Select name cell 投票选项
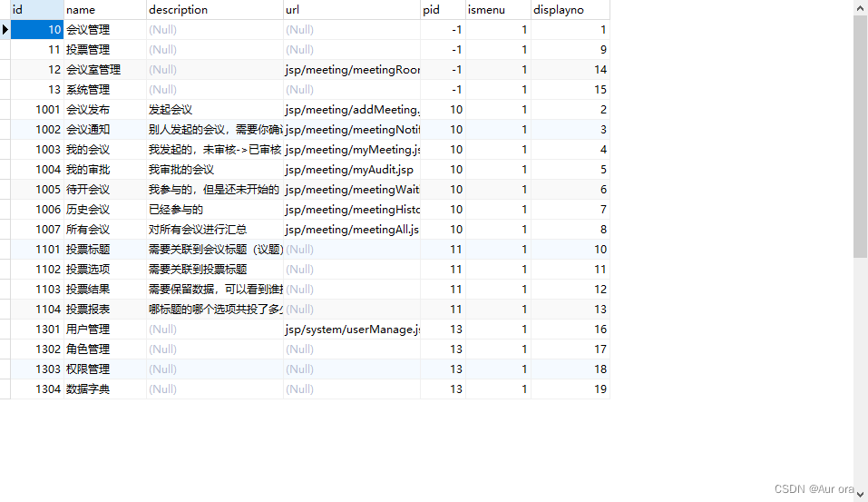 click(105, 270)
